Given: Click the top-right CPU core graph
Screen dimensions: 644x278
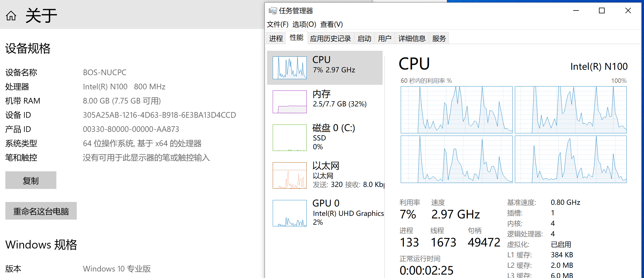Looking at the screenshot, I should coord(571,110).
